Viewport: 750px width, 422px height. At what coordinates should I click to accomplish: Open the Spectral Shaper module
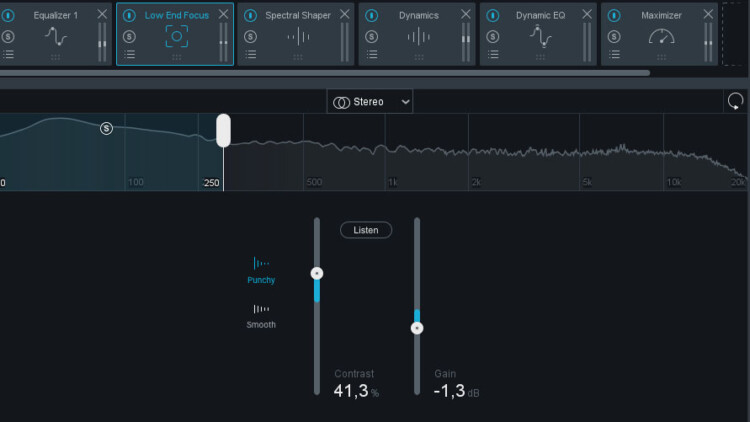(x=297, y=15)
